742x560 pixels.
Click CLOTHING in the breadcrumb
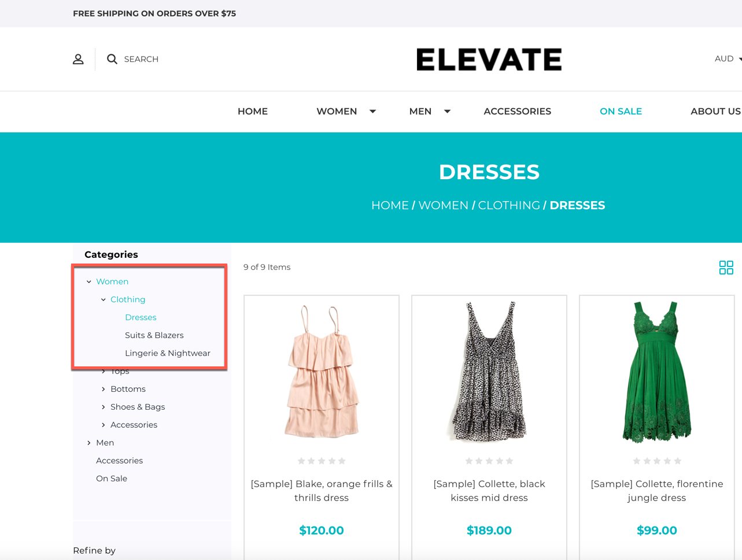click(509, 205)
